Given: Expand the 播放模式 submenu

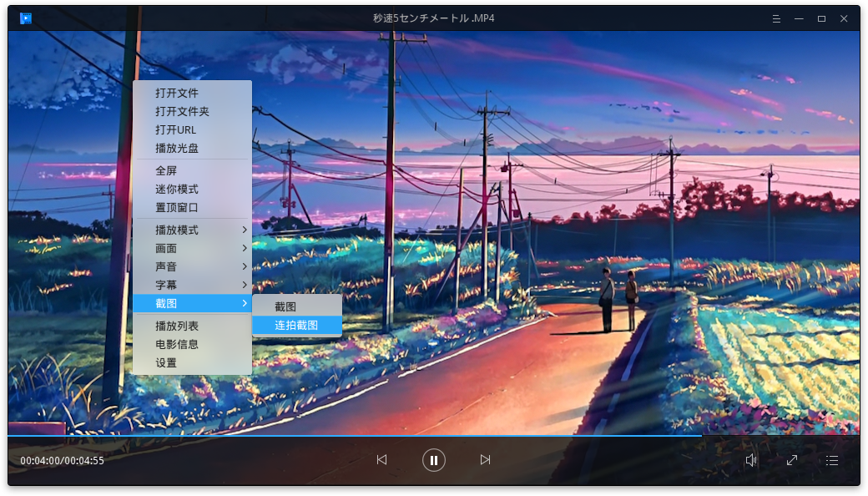Looking at the screenshot, I should [192, 230].
